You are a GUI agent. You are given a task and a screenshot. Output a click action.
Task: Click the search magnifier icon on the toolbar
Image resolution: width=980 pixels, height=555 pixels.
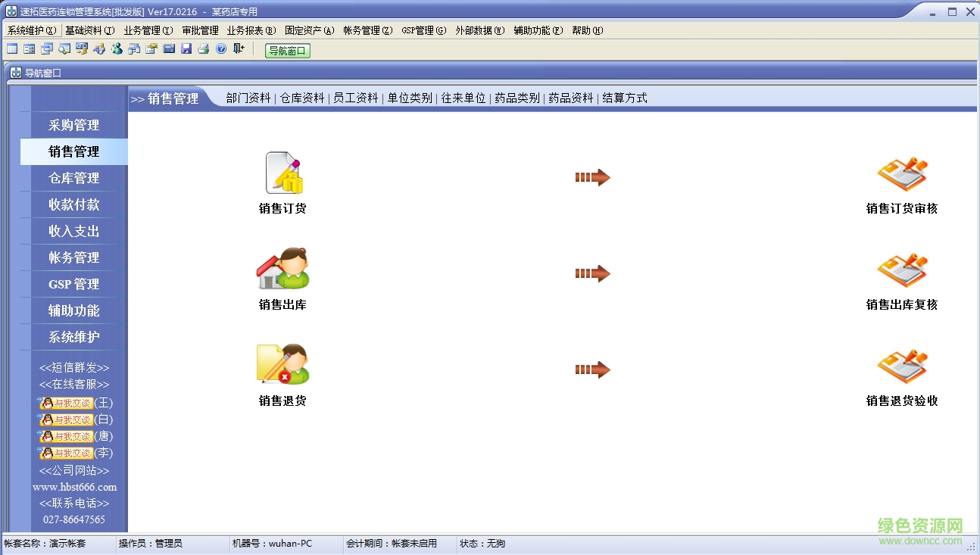64,48
